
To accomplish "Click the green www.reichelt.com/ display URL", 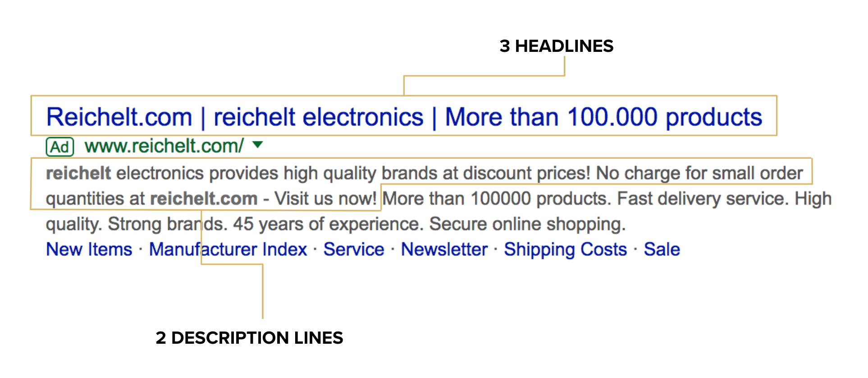I will click(x=164, y=146).
